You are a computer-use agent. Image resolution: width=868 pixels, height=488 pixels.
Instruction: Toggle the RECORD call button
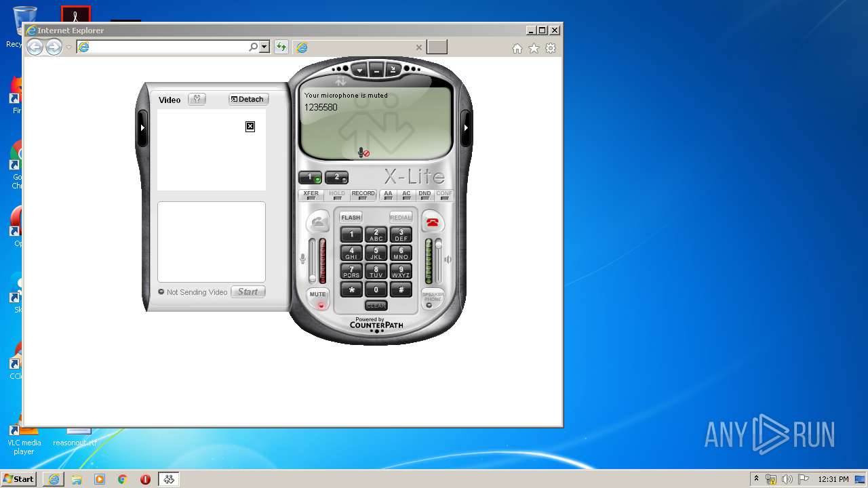[x=363, y=195]
